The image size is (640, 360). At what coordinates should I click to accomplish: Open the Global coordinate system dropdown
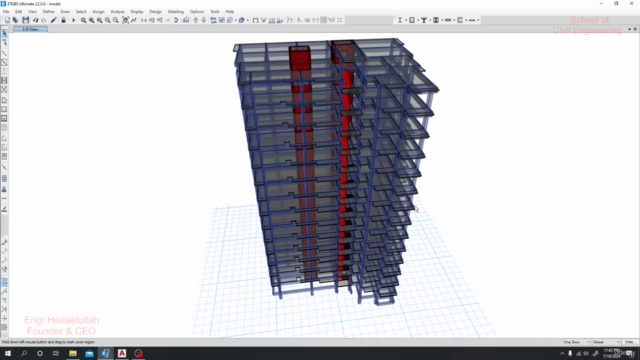(606, 342)
